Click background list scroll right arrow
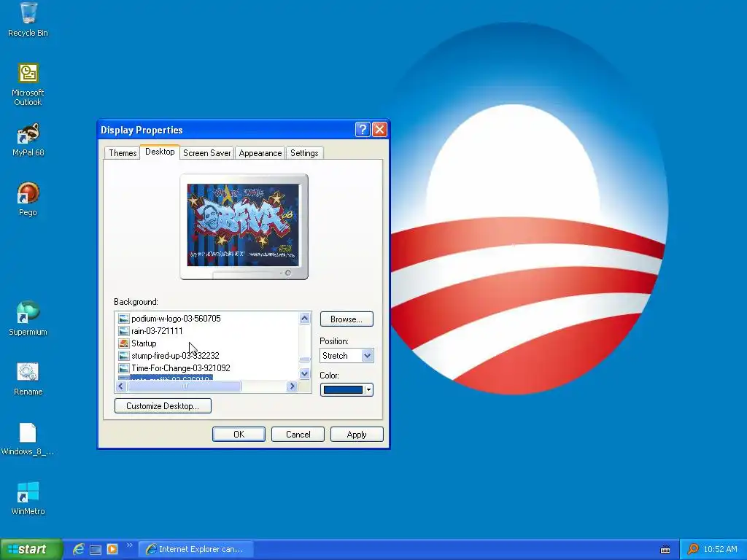This screenshot has width=747, height=560. (x=292, y=386)
